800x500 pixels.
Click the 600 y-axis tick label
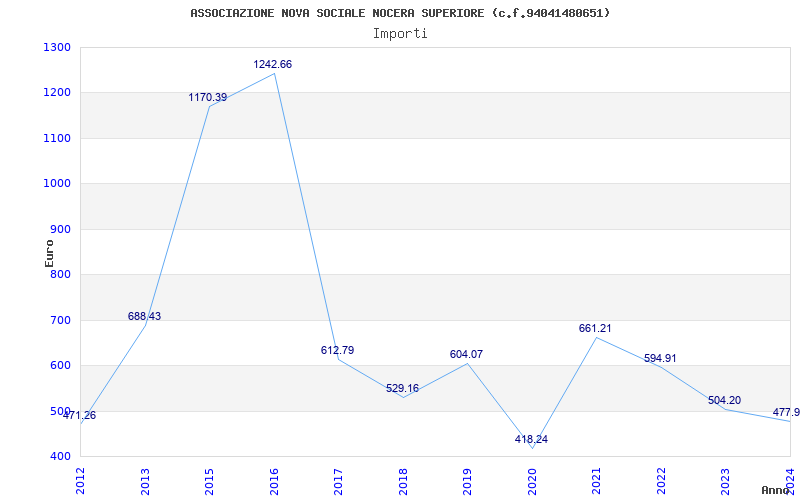[61, 366]
